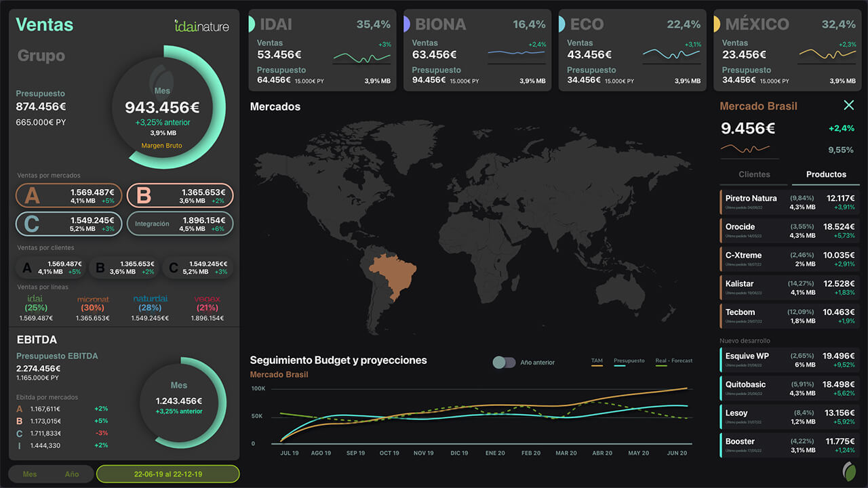
Task: Open the Orocide product row
Action: 789,230
